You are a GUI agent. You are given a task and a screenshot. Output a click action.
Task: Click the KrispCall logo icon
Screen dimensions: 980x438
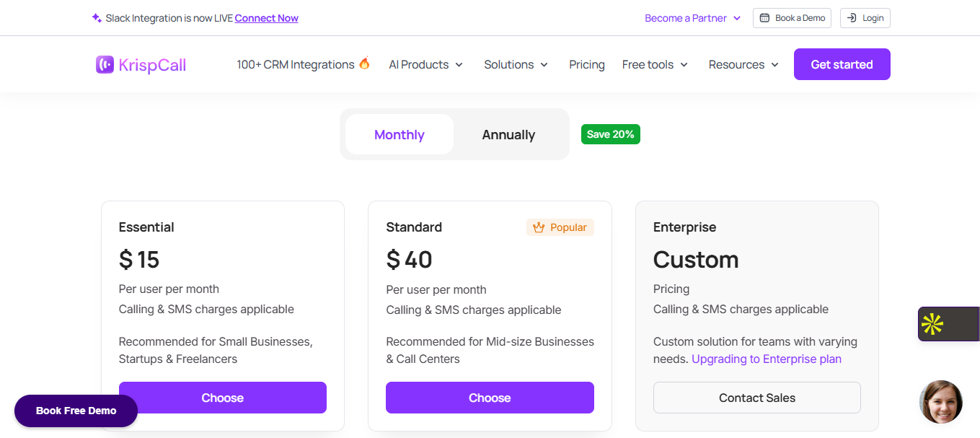(105, 65)
